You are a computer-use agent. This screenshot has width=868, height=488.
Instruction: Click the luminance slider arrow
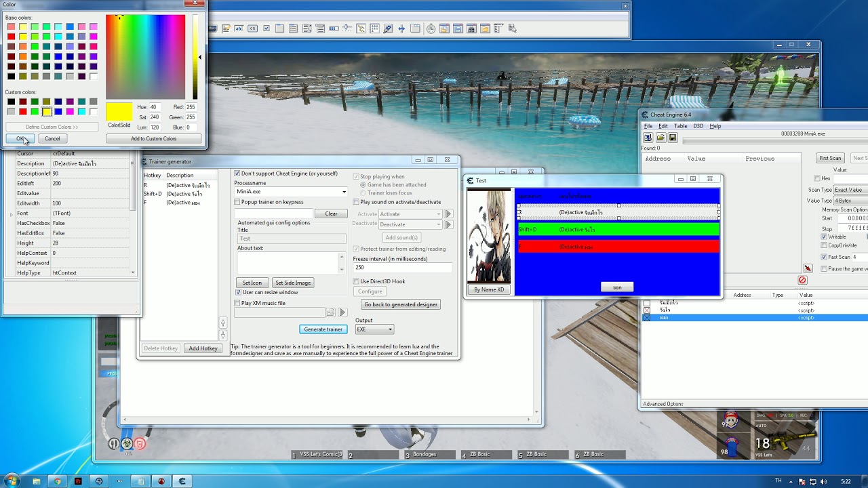200,58
